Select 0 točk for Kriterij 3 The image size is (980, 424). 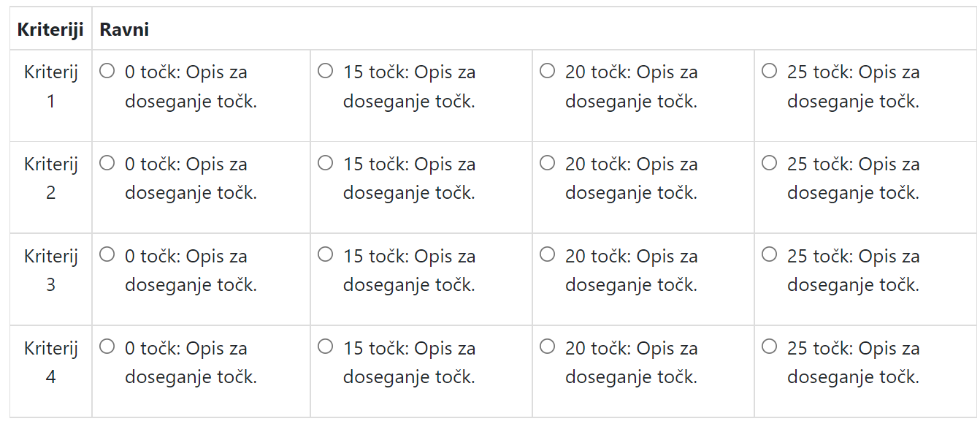(107, 254)
